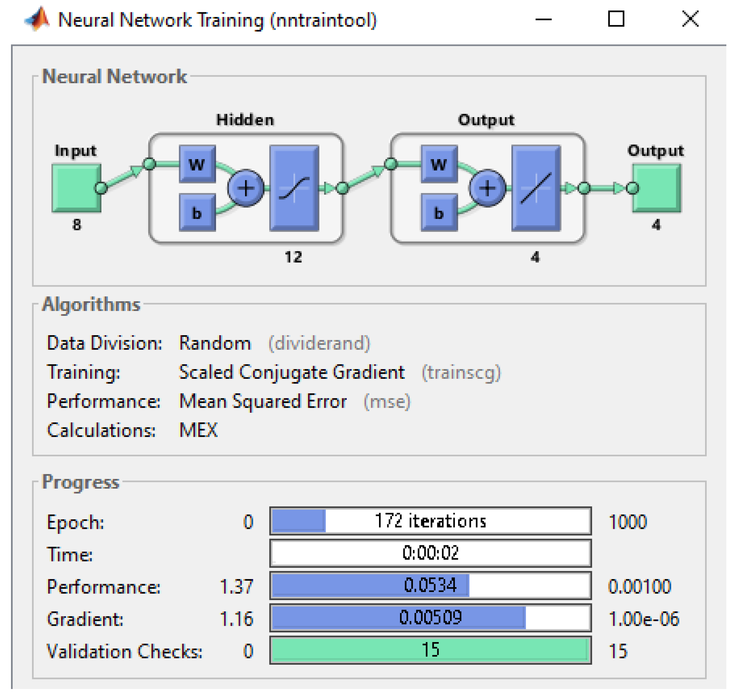Image resolution: width=736 pixels, height=700 pixels.
Task: Click the sigmoid transfer function block
Action: (294, 188)
